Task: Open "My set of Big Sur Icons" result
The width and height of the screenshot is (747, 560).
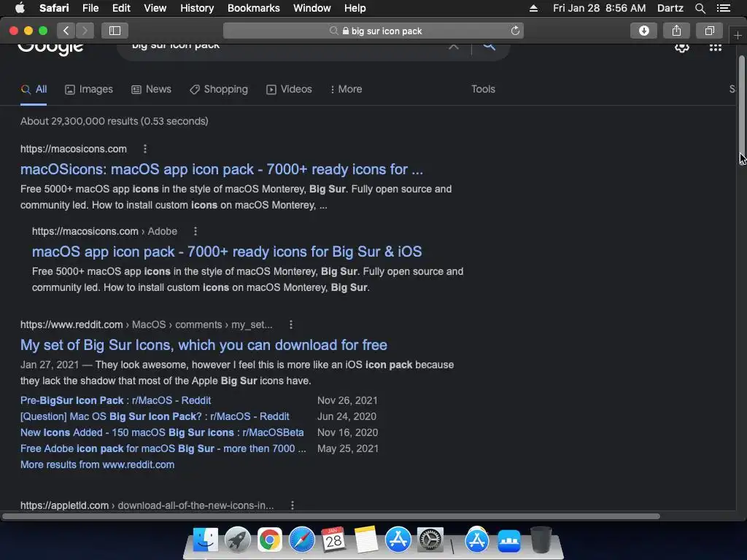Action: pos(204,345)
